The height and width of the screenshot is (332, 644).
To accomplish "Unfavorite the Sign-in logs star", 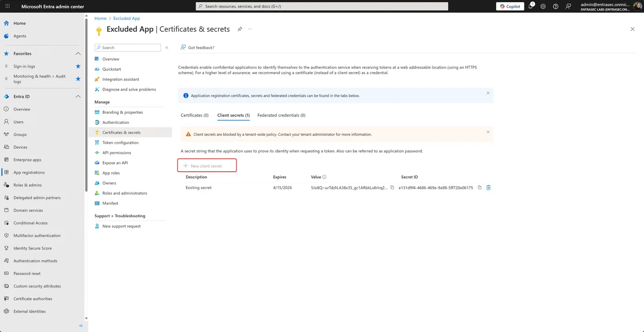I will (x=78, y=66).
